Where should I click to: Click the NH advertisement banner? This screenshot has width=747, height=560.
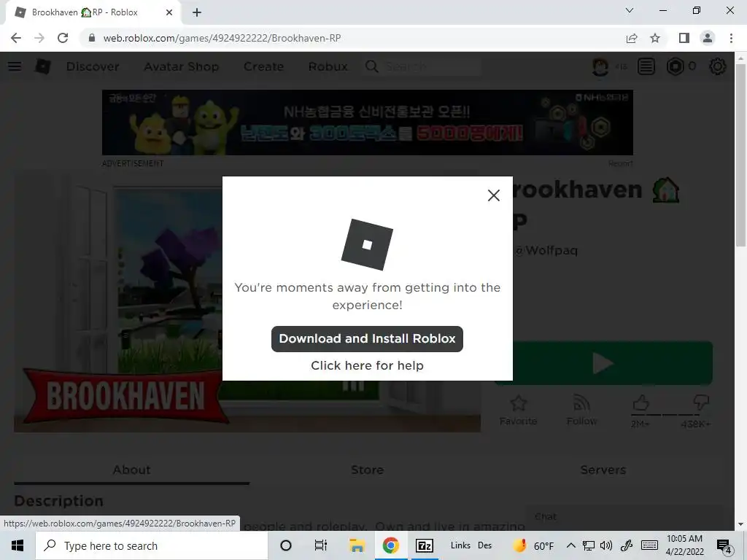(x=368, y=122)
